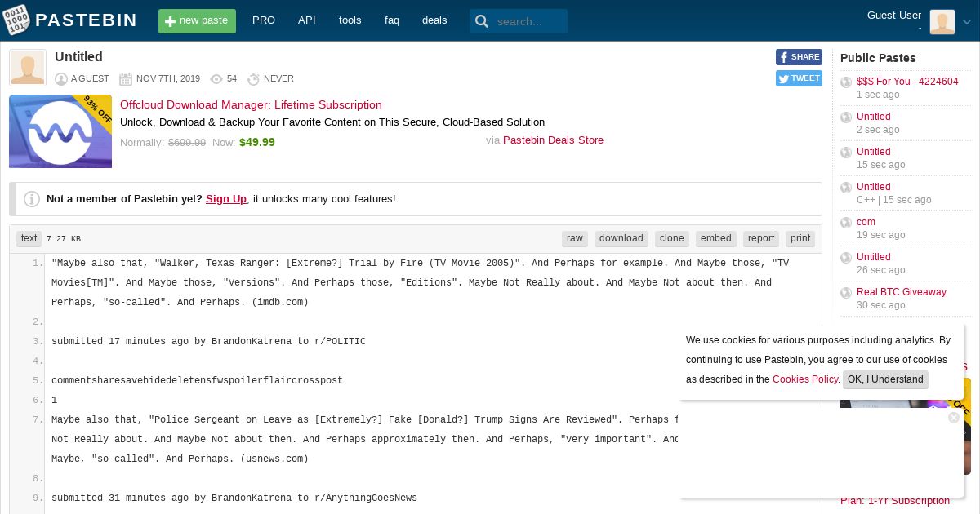
Task: Clone this paste
Action: (672, 238)
